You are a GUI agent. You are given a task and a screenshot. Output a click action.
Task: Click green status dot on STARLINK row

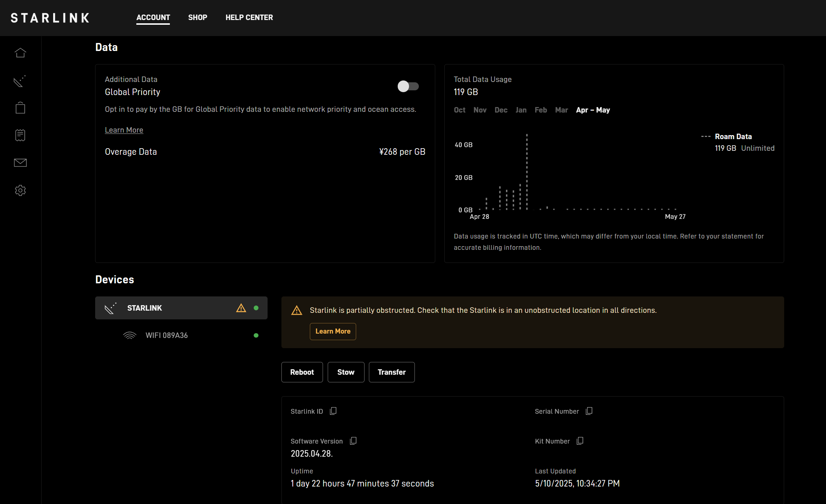[x=256, y=308]
